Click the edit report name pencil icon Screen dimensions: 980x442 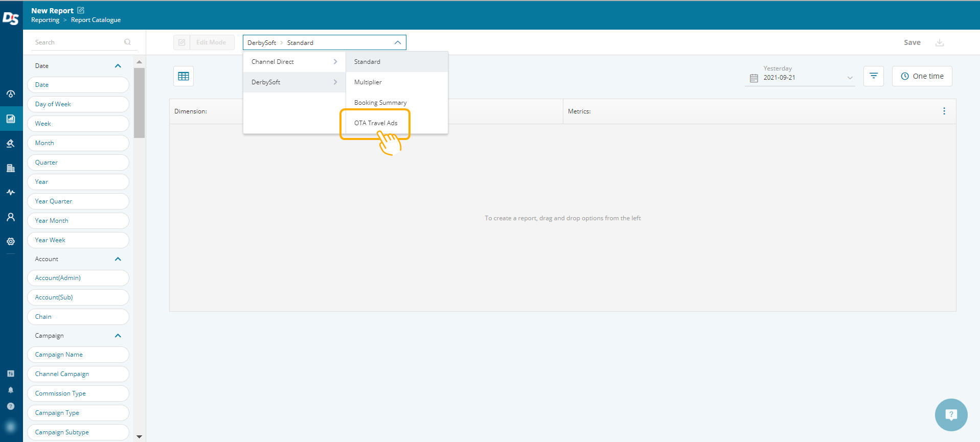[x=81, y=10]
